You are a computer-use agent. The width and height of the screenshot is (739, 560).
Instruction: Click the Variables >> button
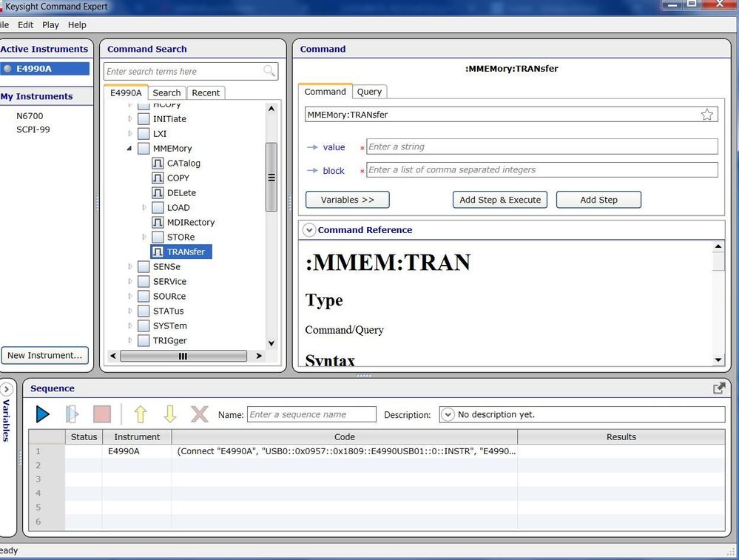click(x=348, y=200)
